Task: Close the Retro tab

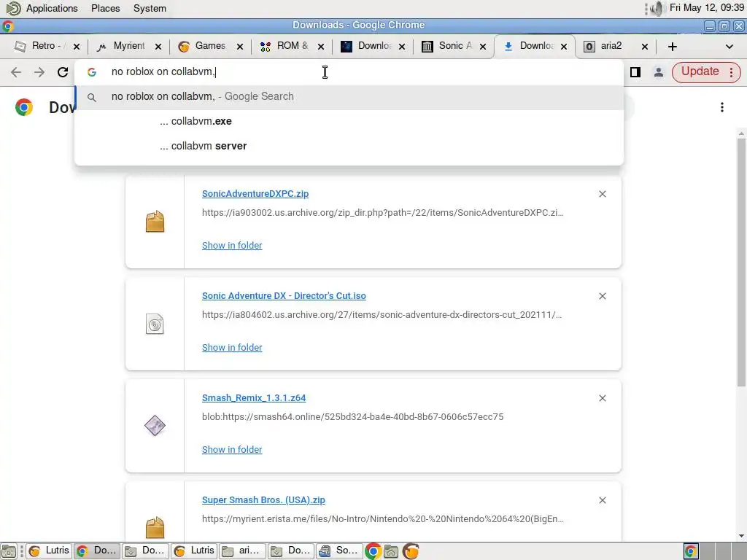Action: (x=76, y=47)
